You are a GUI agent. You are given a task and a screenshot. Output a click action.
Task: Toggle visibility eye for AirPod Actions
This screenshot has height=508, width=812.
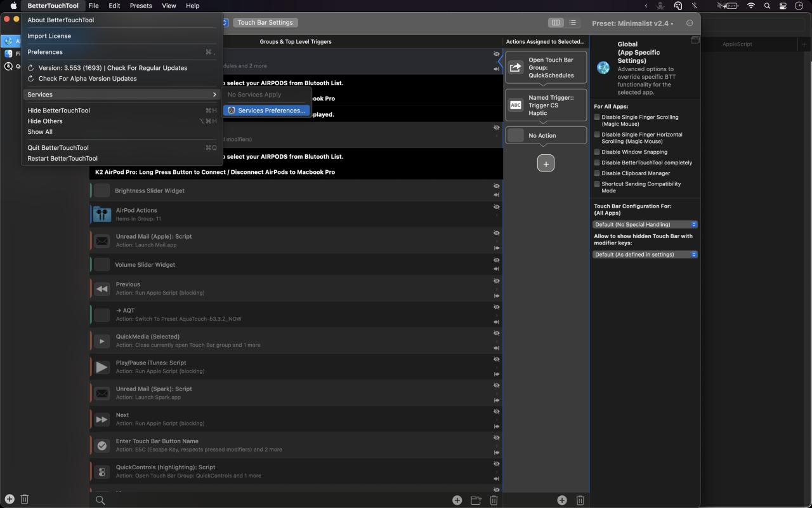click(497, 207)
